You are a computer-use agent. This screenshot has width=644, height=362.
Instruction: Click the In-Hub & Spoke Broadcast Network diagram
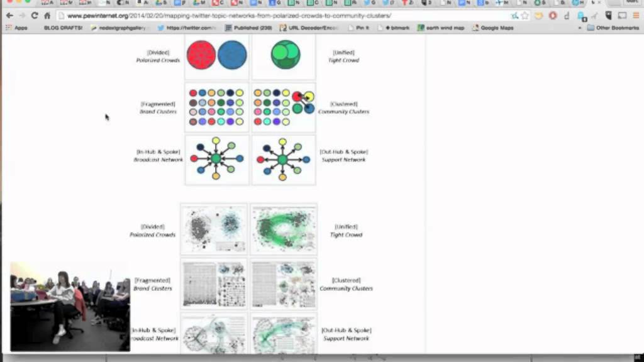click(x=217, y=160)
